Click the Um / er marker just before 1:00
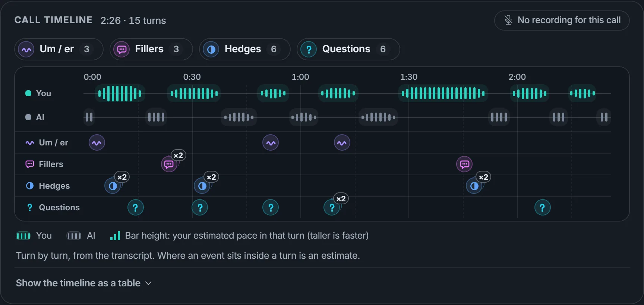 pos(271,142)
